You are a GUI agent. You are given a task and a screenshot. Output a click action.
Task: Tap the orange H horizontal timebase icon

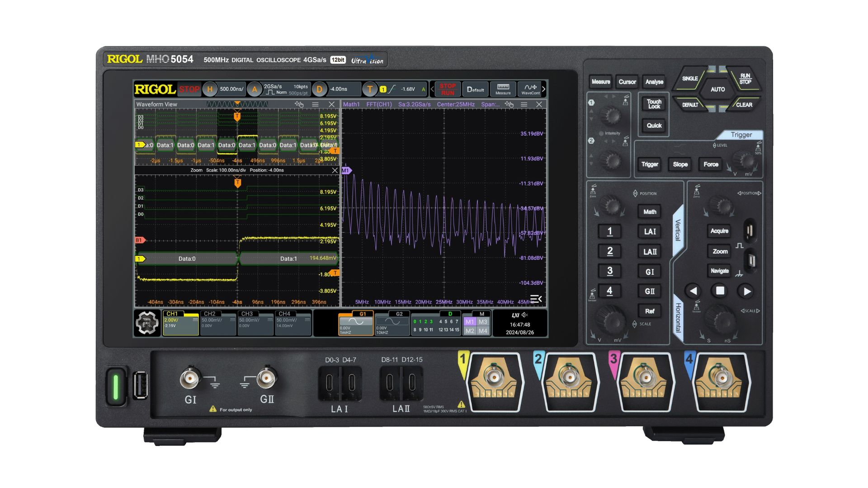point(209,89)
